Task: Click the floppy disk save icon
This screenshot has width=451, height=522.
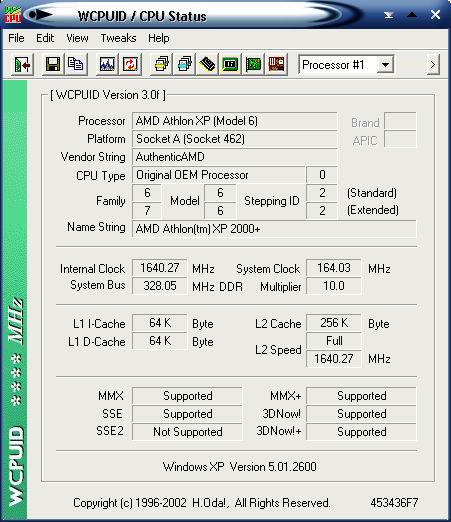Action: [53, 64]
